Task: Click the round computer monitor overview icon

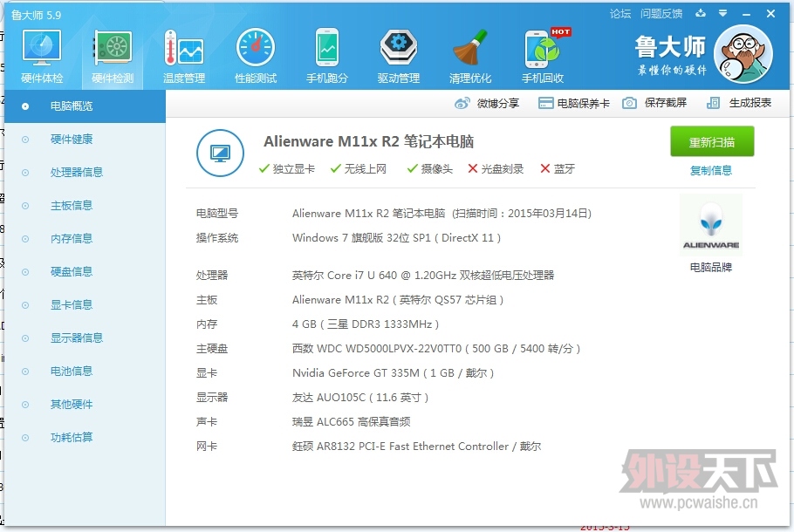Action: (x=220, y=153)
